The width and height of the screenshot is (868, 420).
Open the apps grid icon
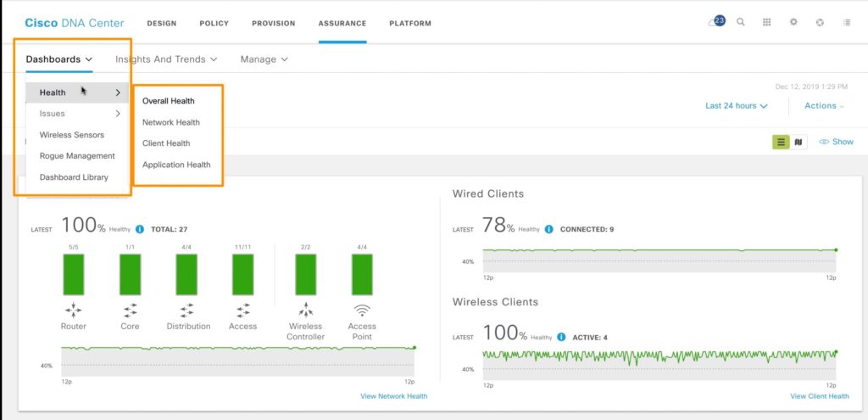(767, 23)
